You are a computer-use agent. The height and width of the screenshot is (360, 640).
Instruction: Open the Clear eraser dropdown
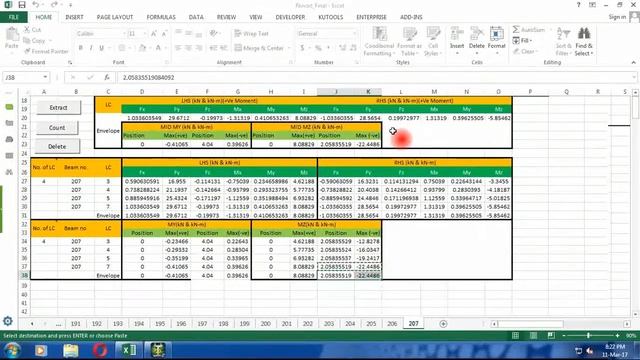click(x=525, y=51)
